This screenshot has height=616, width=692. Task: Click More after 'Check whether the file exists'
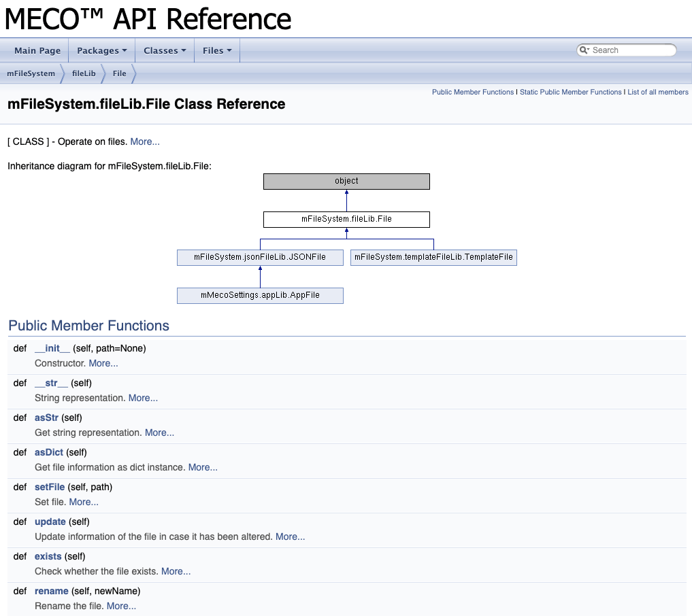(176, 571)
